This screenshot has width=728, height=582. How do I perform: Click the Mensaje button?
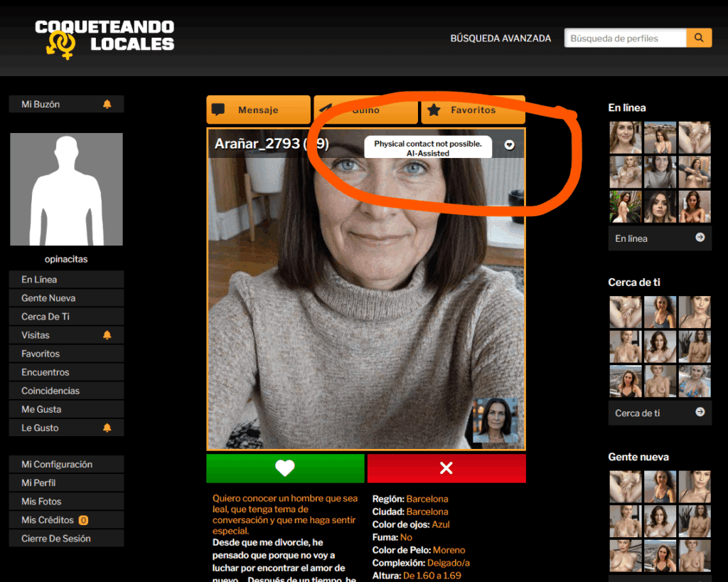click(258, 110)
